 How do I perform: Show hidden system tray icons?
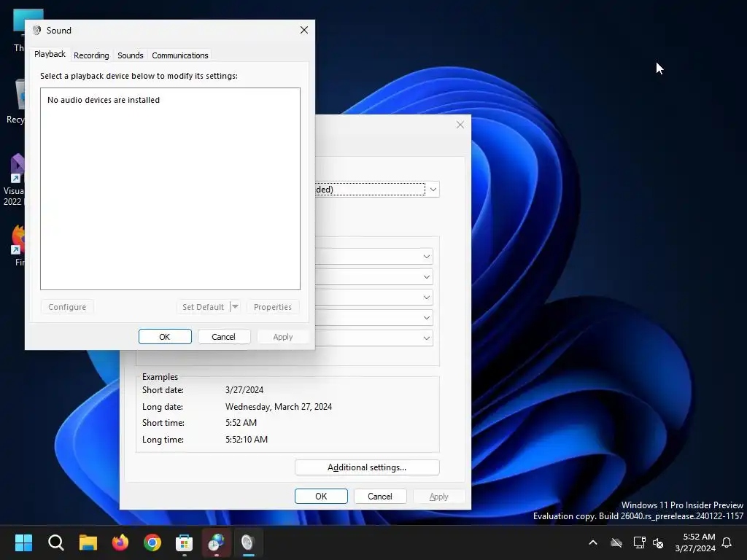point(593,542)
